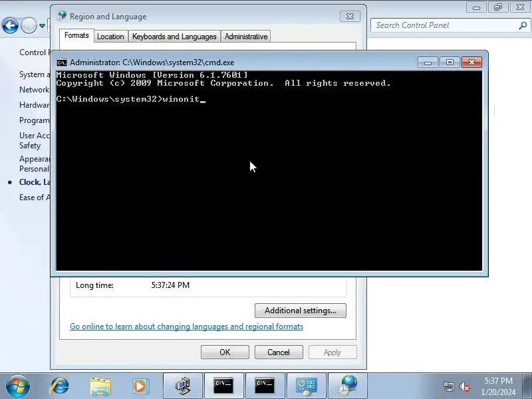Click the muted volume tray icon
The width and height of the screenshot is (532, 399).
pyautogui.click(x=464, y=386)
